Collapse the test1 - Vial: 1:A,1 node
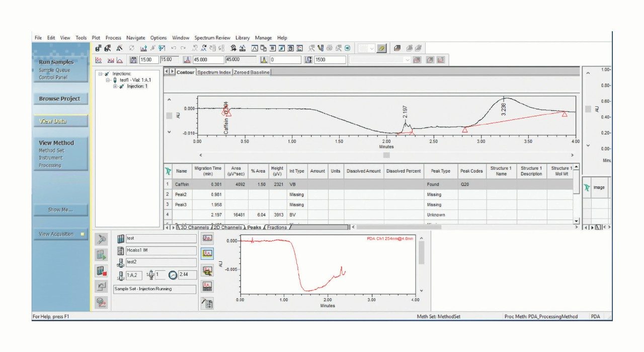The width and height of the screenshot is (644, 352). coord(108,80)
